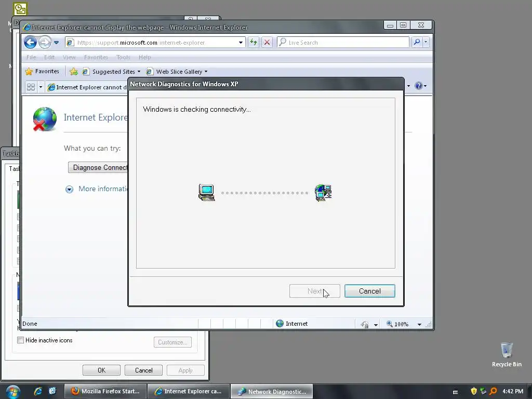
Task: Open the search provider dropdown arrow
Action: [426, 42]
